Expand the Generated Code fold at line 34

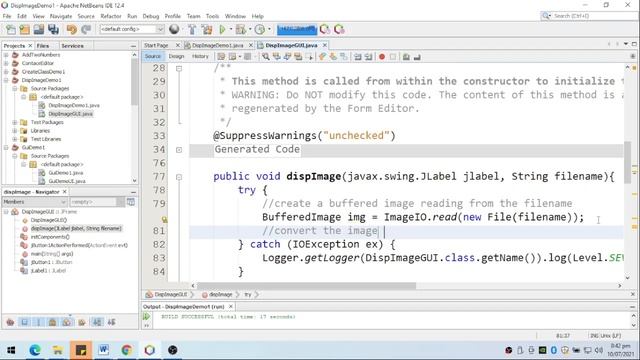pyautogui.click(x=179, y=150)
